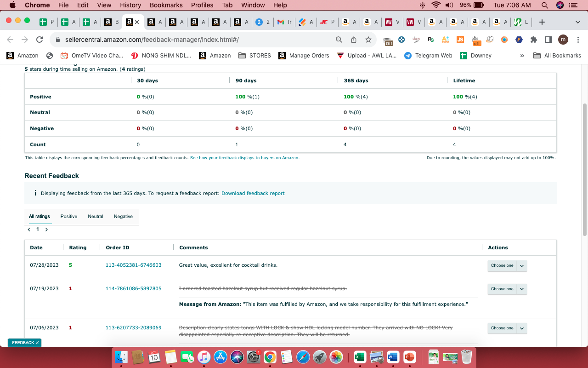Open Finder from the dock
The height and width of the screenshot is (368, 588).
tap(121, 356)
